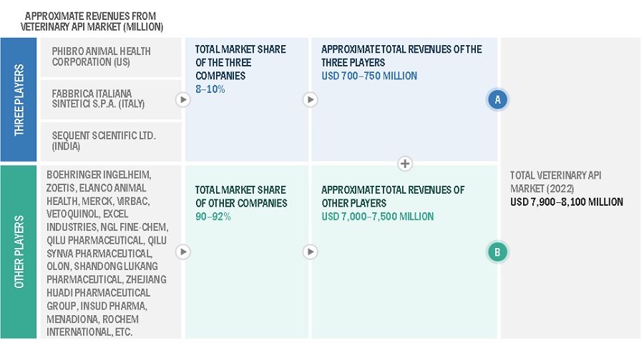Viewport: 644px width, 343px height.
Task: Click the USD 7,900–8,100 million total
Action: click(566, 202)
